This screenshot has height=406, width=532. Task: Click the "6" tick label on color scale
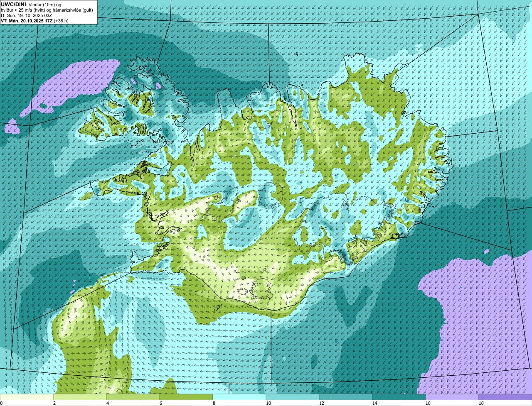(161, 403)
